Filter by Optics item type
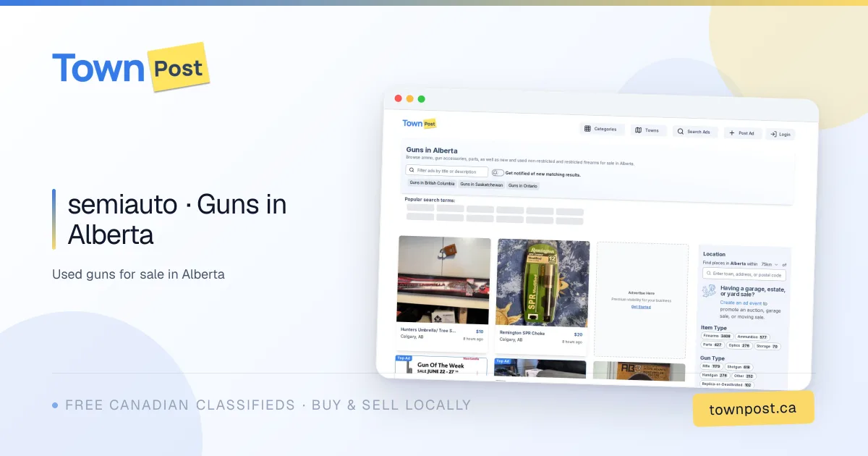 (x=739, y=345)
